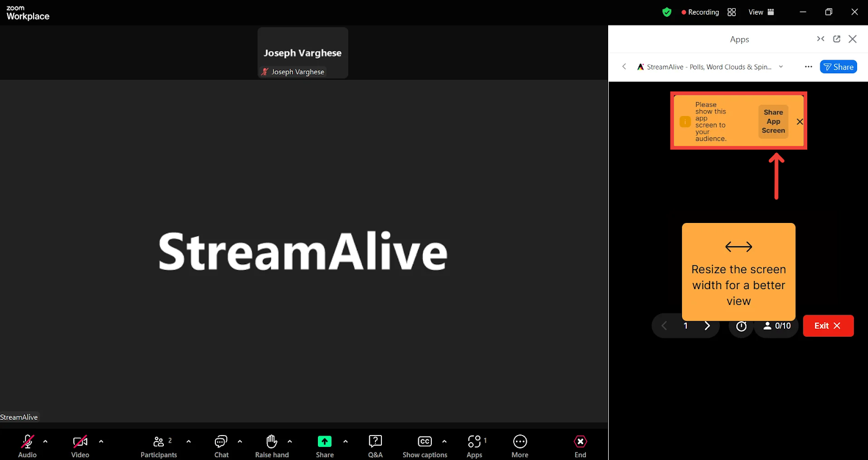Image resolution: width=868 pixels, height=460 pixels.
Task: Expand audio options arrow beside Audio
Action: 46,442
